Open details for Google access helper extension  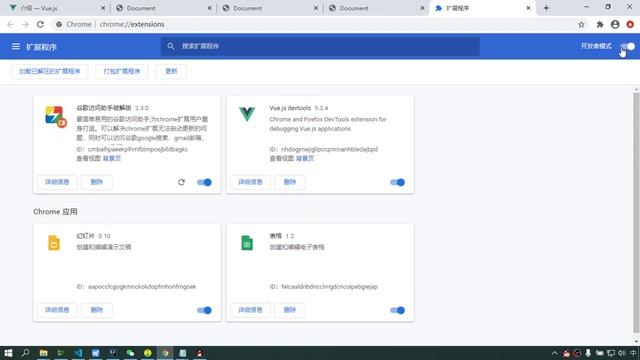tap(57, 182)
